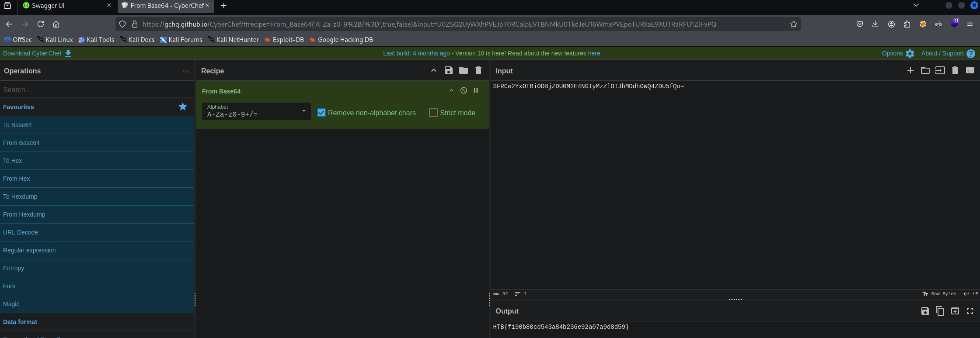Save the current recipe
This screenshot has width=980, height=338.
pyautogui.click(x=448, y=71)
